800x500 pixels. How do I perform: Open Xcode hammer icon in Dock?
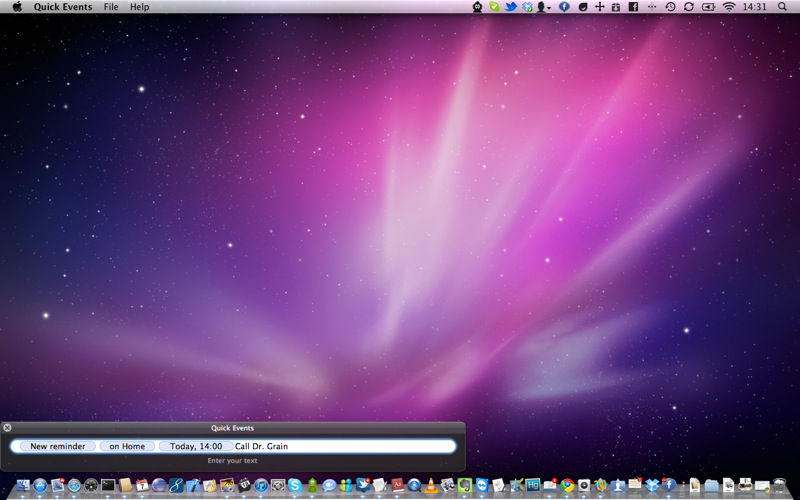pos(193,485)
